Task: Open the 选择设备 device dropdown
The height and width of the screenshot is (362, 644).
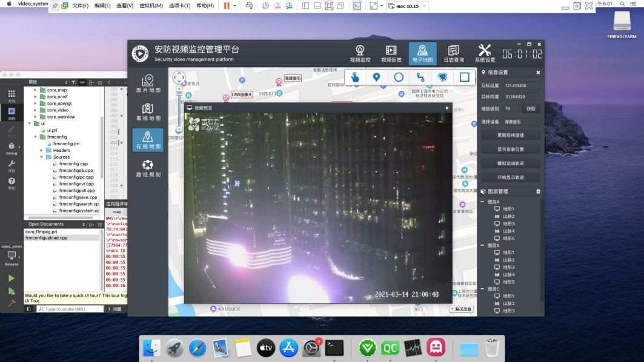Action: [x=522, y=122]
